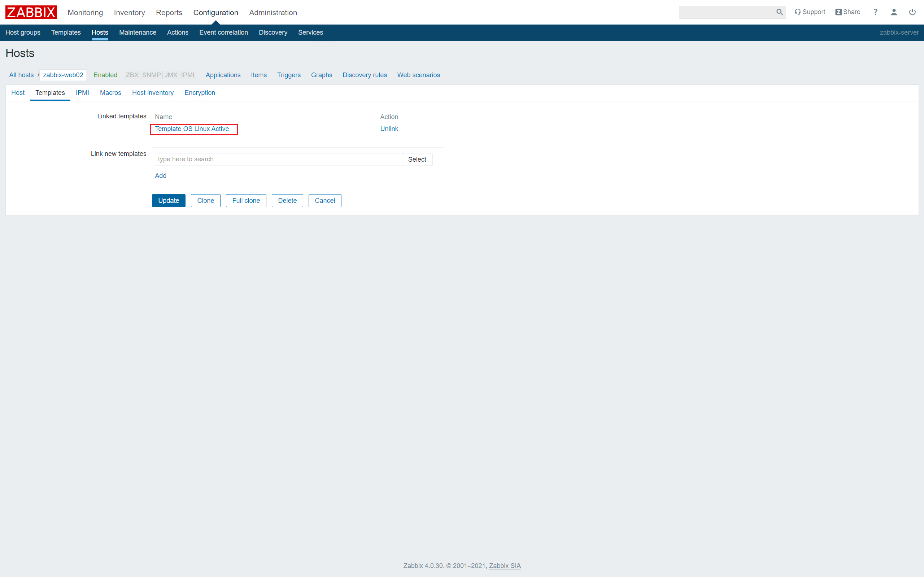
Task: Click the zabbix-web02 host breadcrumb
Action: pyautogui.click(x=63, y=75)
